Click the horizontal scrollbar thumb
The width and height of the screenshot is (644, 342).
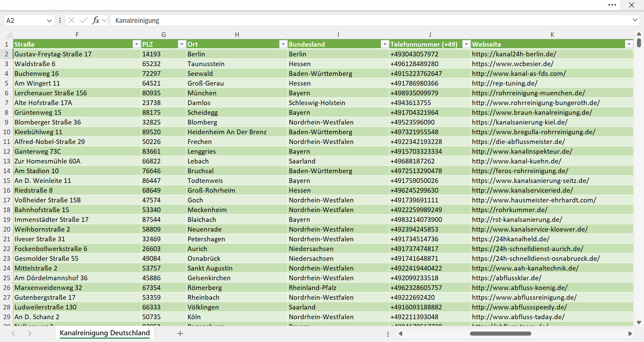pos(500,334)
